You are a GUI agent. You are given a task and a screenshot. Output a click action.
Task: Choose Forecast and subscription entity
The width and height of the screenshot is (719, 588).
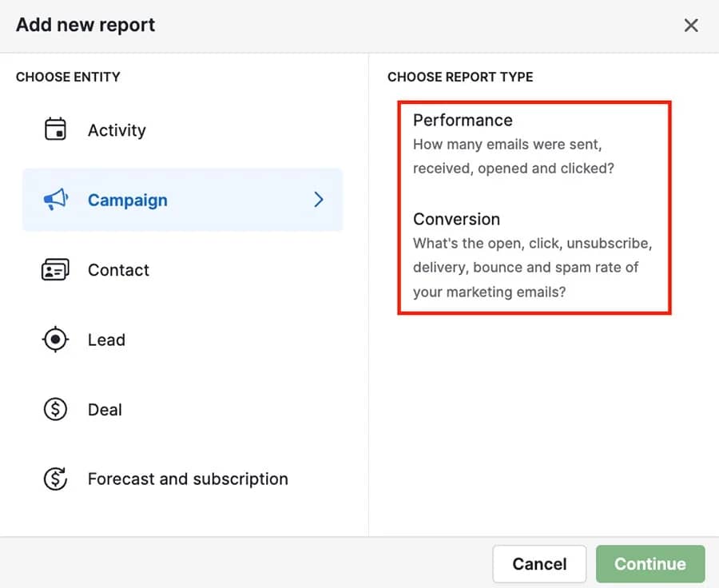pos(187,479)
